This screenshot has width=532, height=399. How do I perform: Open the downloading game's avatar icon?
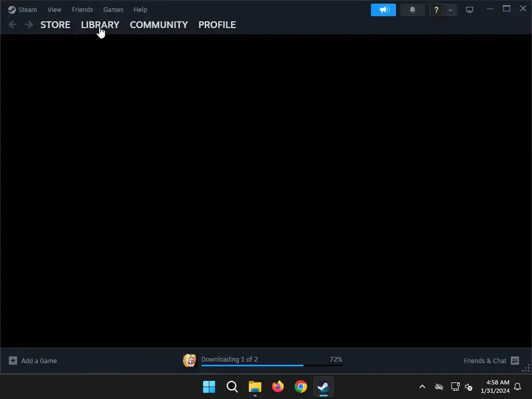click(x=190, y=361)
